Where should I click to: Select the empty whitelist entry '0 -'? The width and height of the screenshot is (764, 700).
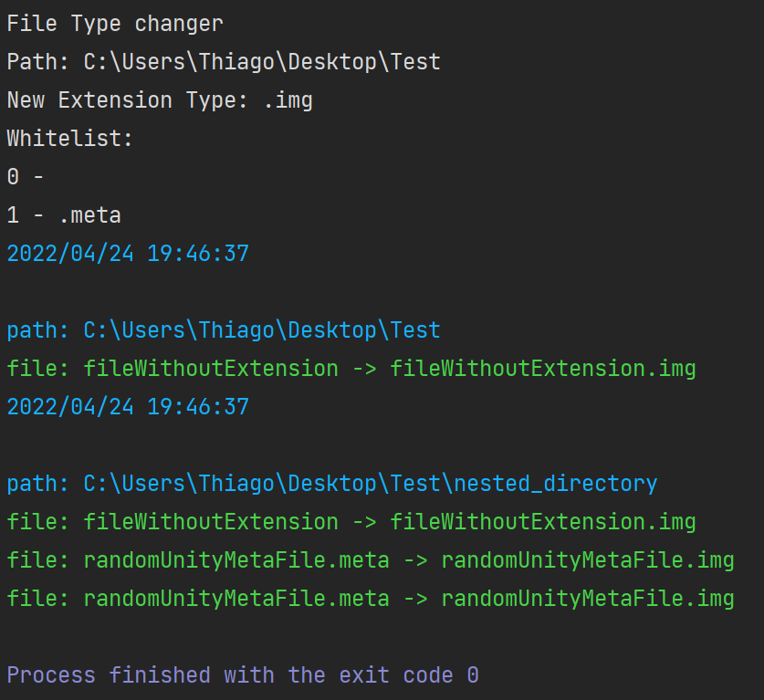click(26, 177)
